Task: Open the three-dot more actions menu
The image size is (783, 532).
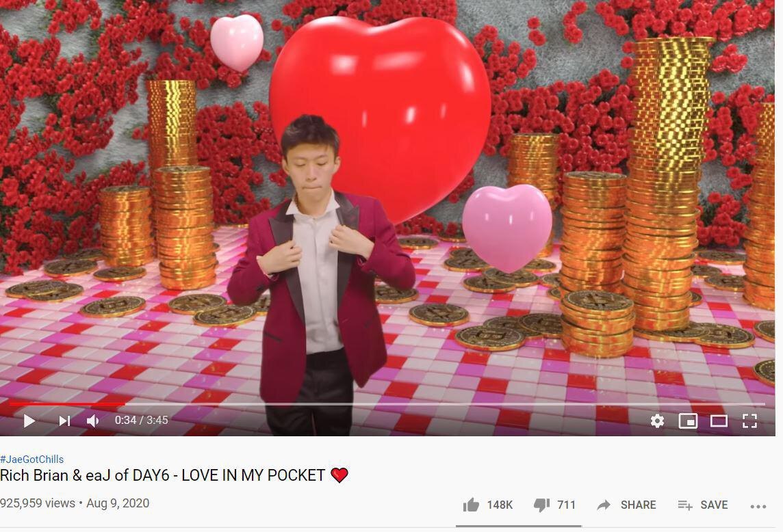Action: tap(758, 507)
